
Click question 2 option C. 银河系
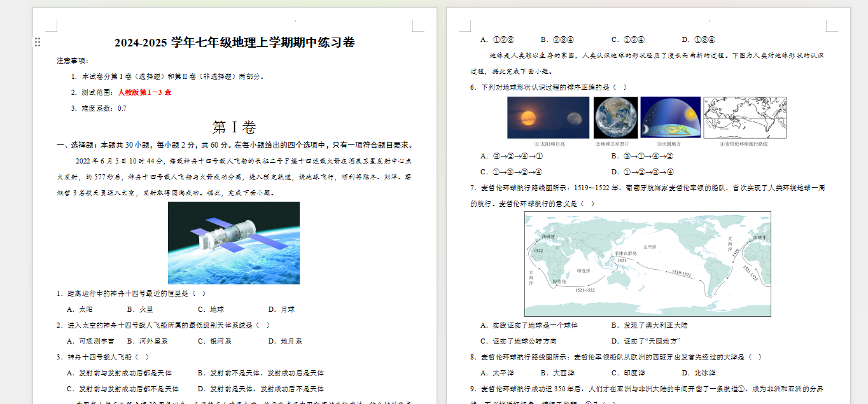pyautogui.click(x=214, y=341)
